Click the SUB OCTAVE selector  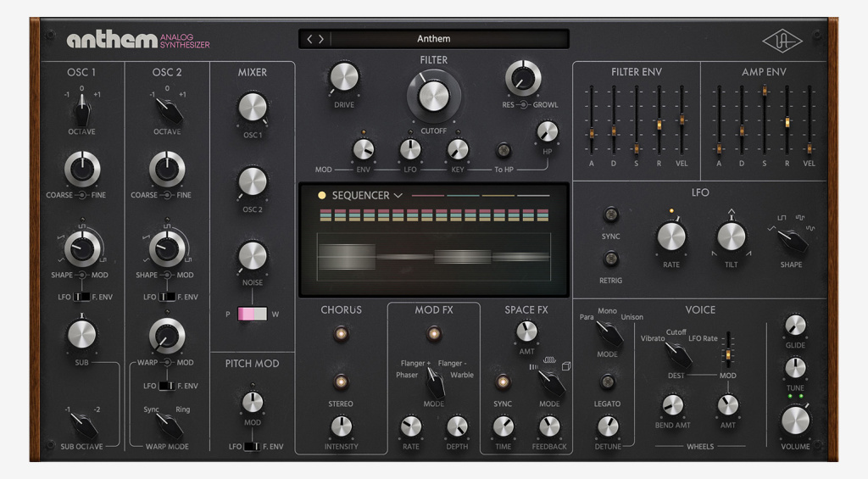pyautogui.click(x=83, y=426)
